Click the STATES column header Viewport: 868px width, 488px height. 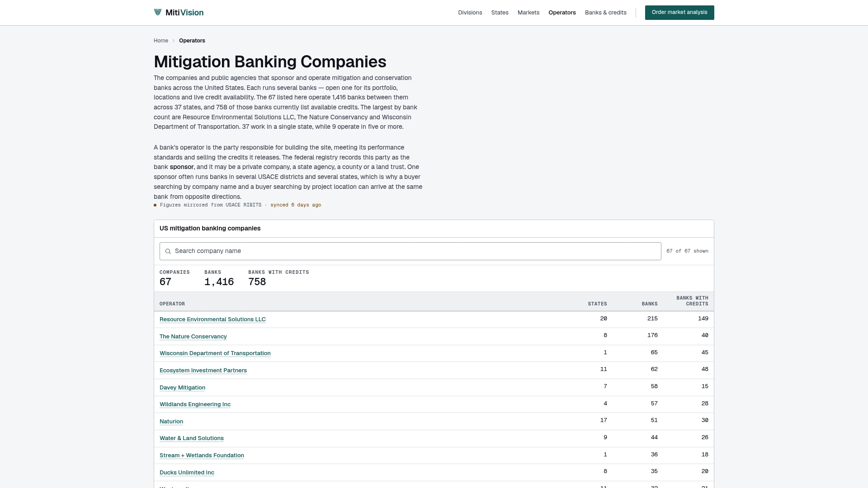pos(597,304)
